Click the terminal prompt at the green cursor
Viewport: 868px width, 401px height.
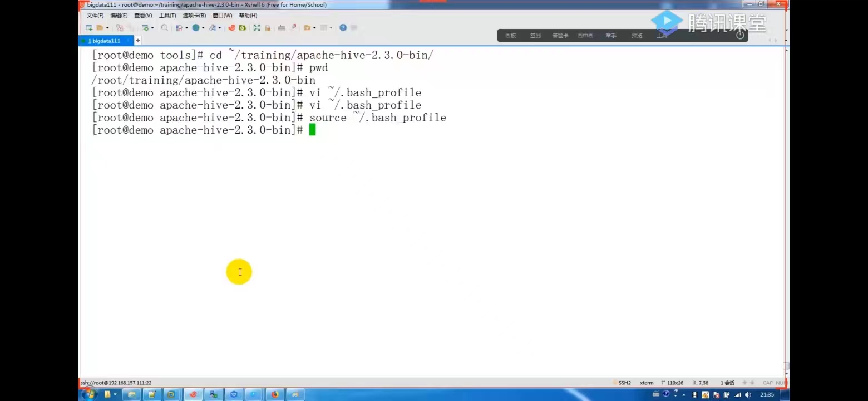pos(312,130)
